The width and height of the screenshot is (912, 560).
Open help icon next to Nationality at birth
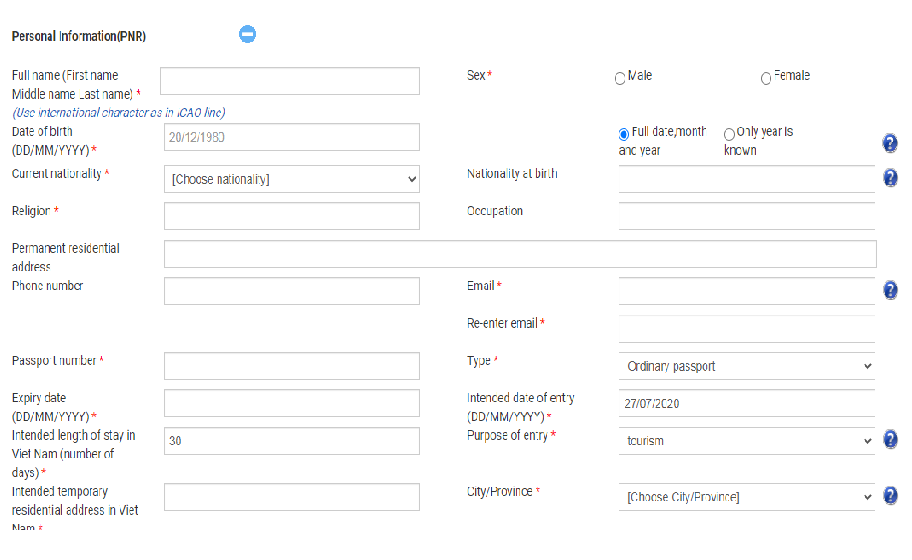890,178
